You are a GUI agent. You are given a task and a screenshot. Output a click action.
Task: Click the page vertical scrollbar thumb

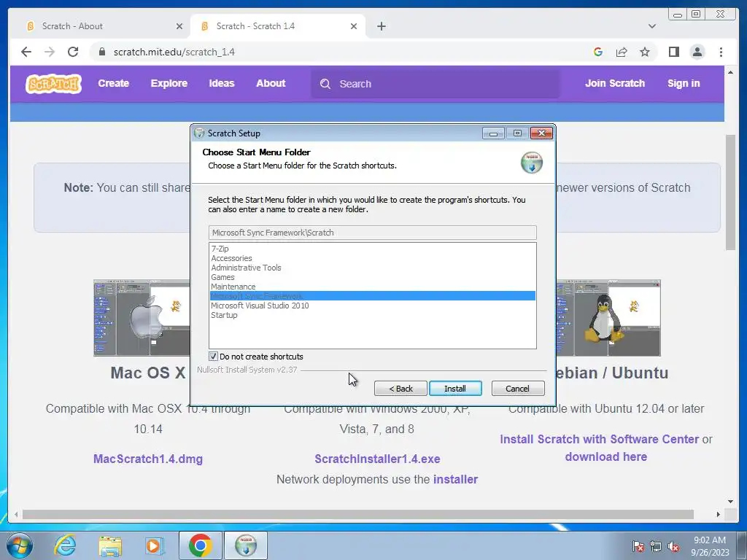(x=730, y=192)
